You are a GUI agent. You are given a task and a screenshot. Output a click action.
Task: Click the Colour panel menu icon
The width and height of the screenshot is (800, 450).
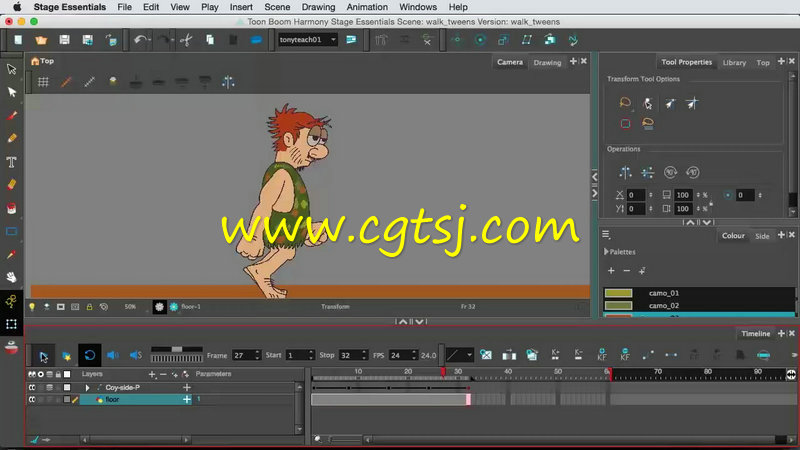[606, 235]
